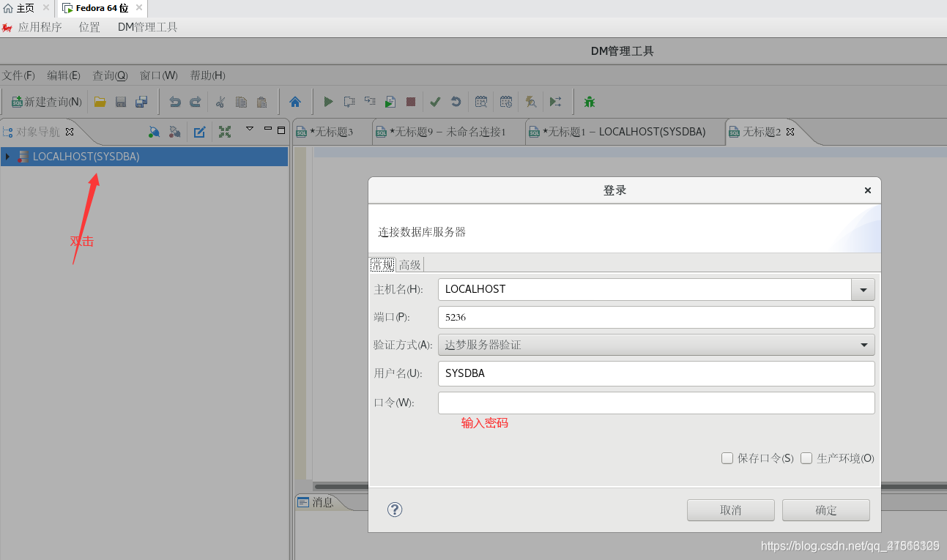Click the Commit checkmark icon

click(435, 102)
